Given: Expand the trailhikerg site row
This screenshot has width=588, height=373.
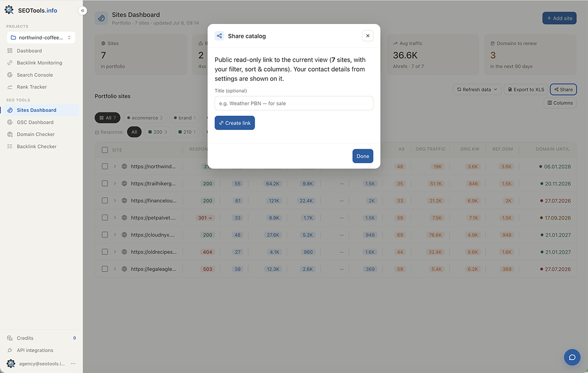Looking at the screenshot, I should [115, 184].
